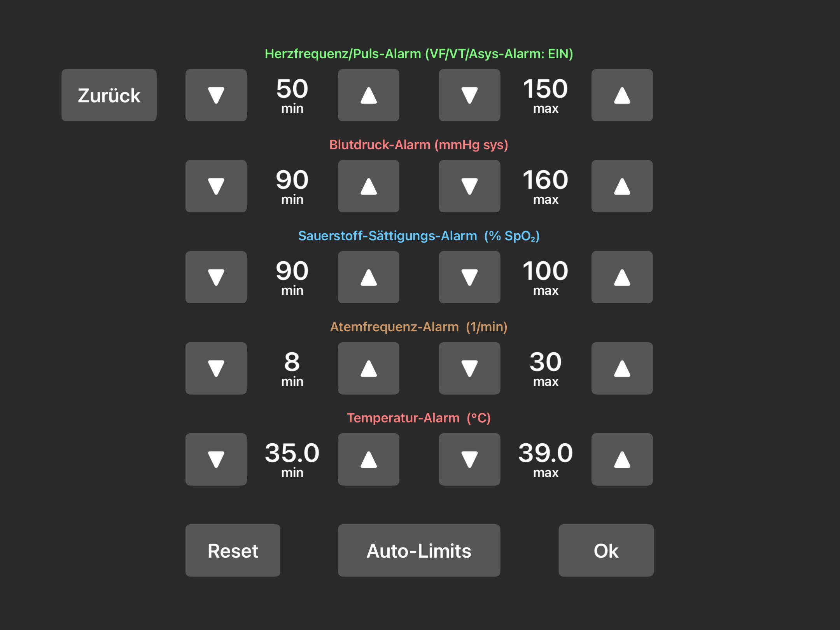
Task: Lower SpO₂ alarm maximum of 100
Action: [469, 277]
